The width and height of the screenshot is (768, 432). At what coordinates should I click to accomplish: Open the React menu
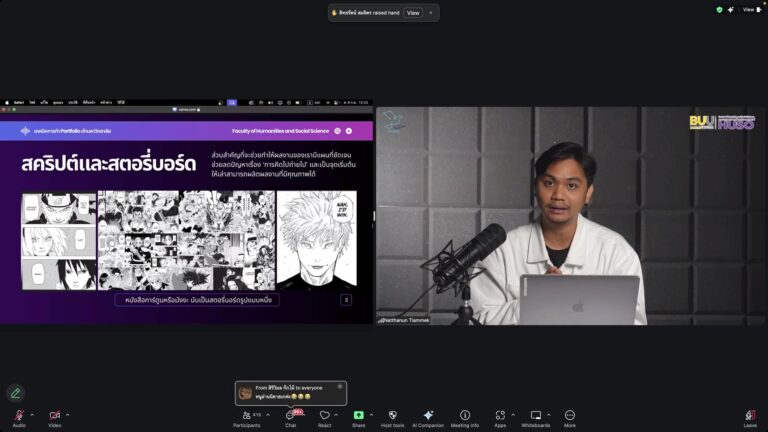tap(324, 418)
